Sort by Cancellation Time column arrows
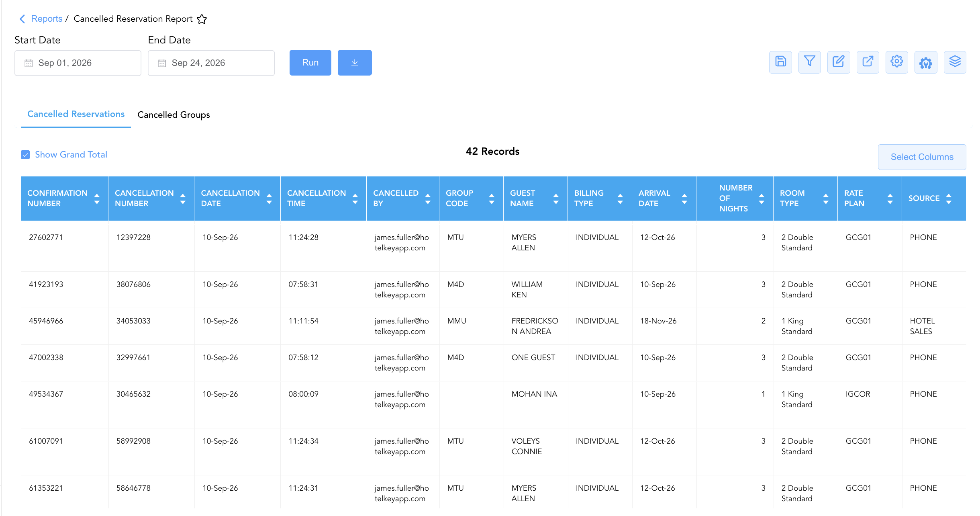This screenshot has width=980, height=516. point(355,199)
